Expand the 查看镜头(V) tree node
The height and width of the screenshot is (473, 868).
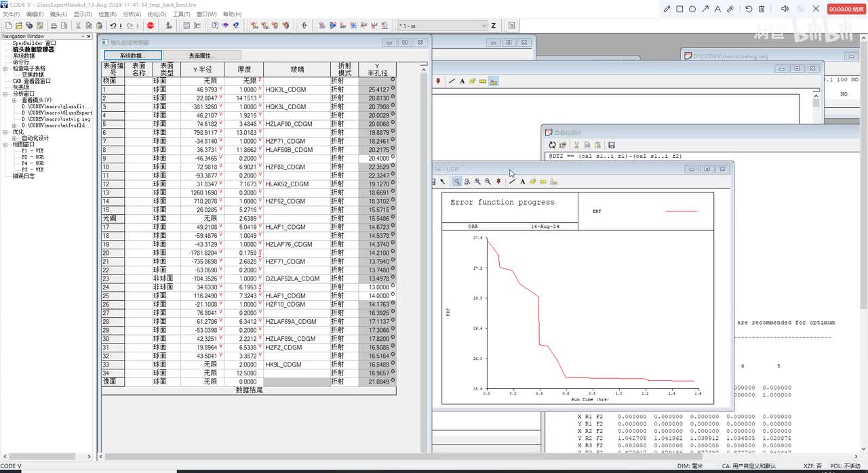click(x=14, y=100)
